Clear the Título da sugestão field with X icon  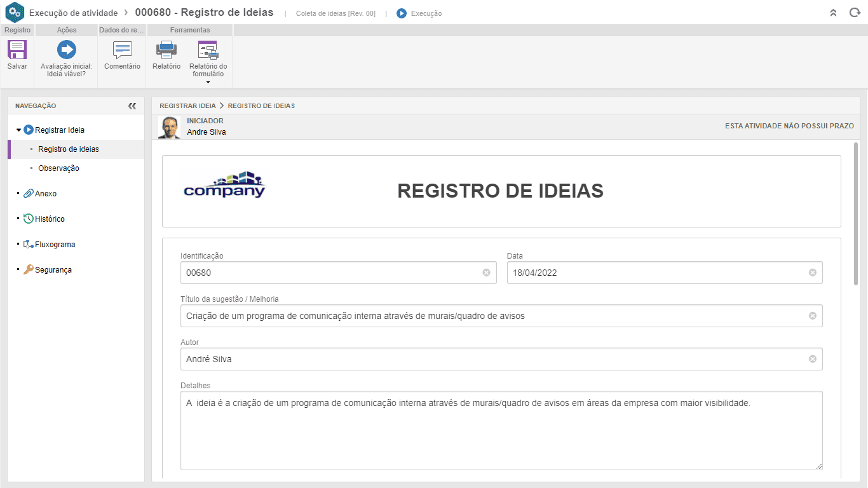coord(812,316)
